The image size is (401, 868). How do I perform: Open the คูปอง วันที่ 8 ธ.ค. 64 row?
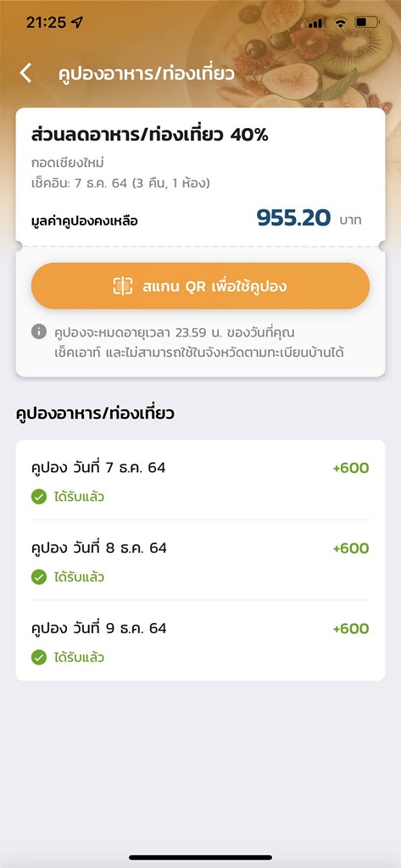click(200, 560)
